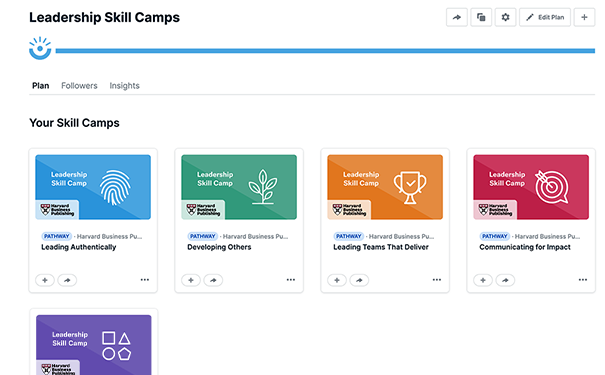Click Harvard Business Pu... under Developing Others
This screenshot has height=375, width=605.
(255, 236)
